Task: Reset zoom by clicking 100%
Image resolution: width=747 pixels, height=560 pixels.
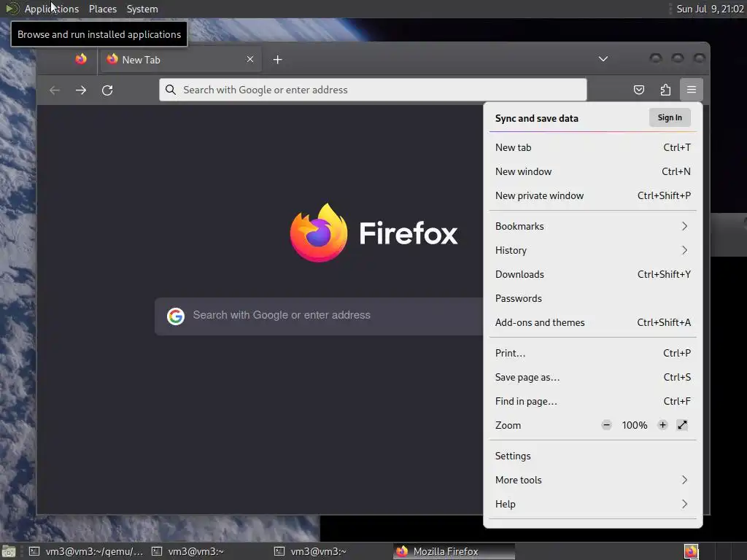Action: pyautogui.click(x=634, y=425)
